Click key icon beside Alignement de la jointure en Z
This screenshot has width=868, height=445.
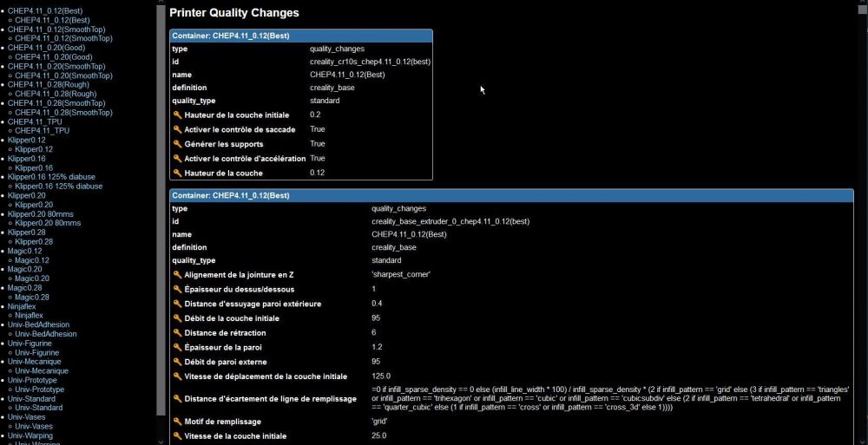click(x=177, y=274)
